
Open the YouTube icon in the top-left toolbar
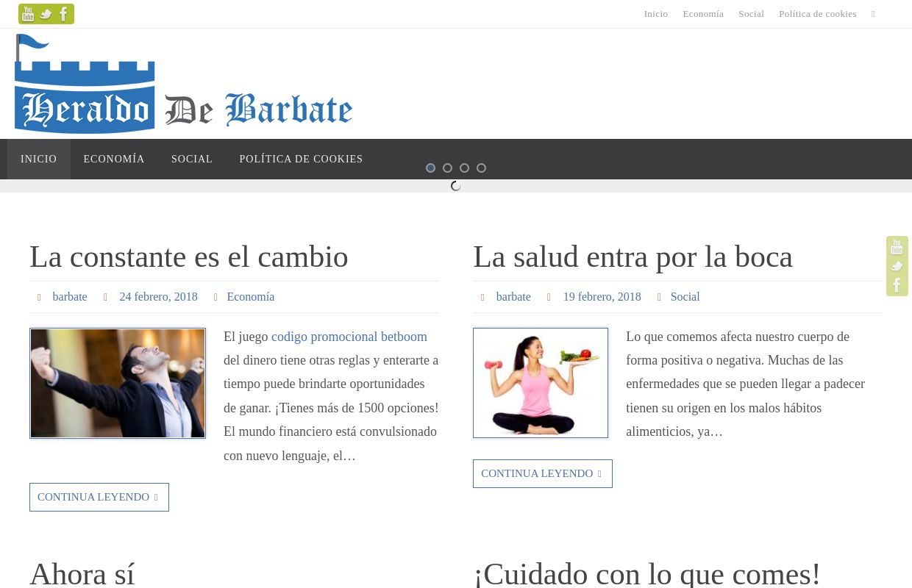(28, 13)
